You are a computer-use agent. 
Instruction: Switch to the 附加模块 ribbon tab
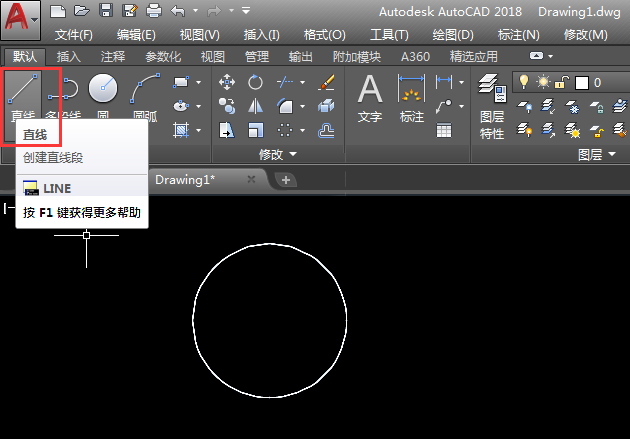tap(357, 57)
